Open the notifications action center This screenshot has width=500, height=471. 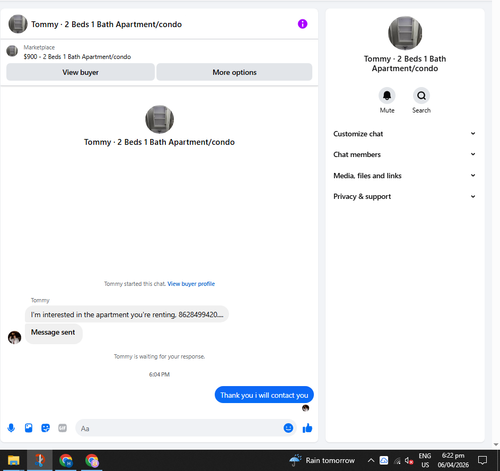[x=482, y=460]
